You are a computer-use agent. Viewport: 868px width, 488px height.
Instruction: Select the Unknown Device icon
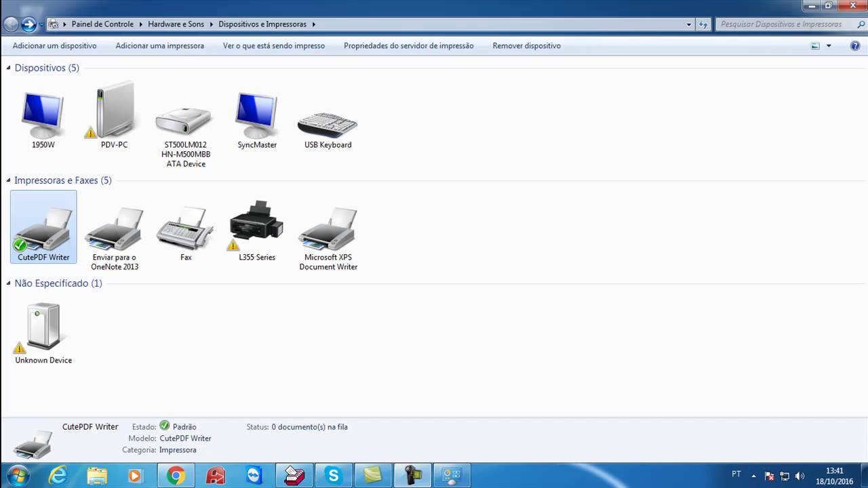pos(43,332)
